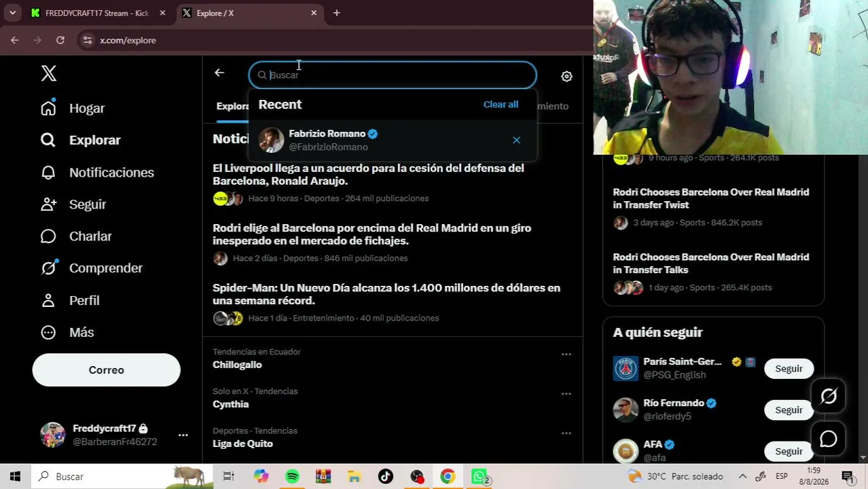Open Cynthia trend

tap(230, 404)
